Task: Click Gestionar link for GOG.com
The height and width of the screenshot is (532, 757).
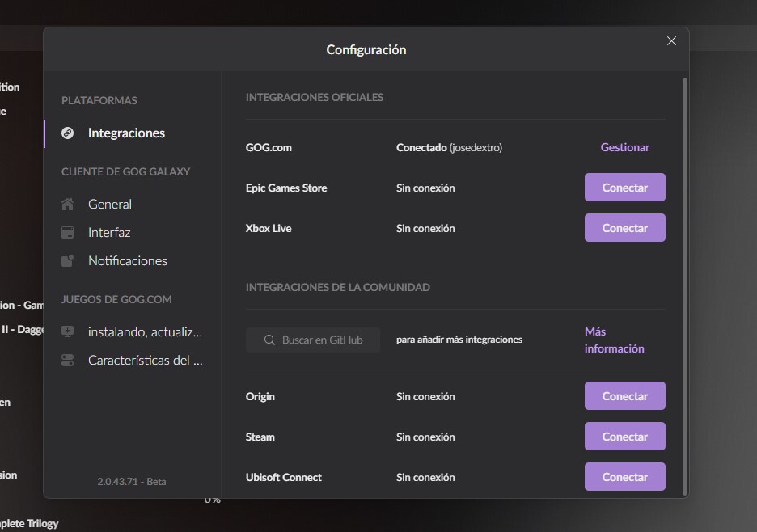Action: 624,147
